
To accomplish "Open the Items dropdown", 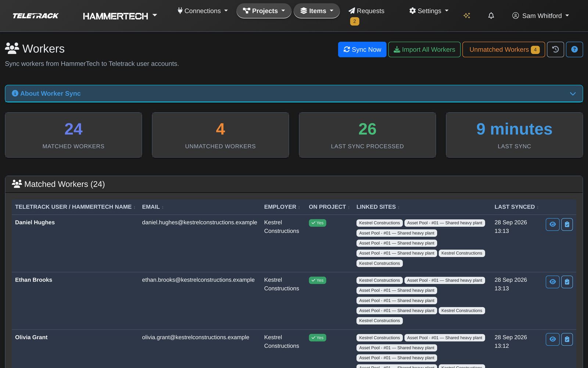I will coord(316,11).
